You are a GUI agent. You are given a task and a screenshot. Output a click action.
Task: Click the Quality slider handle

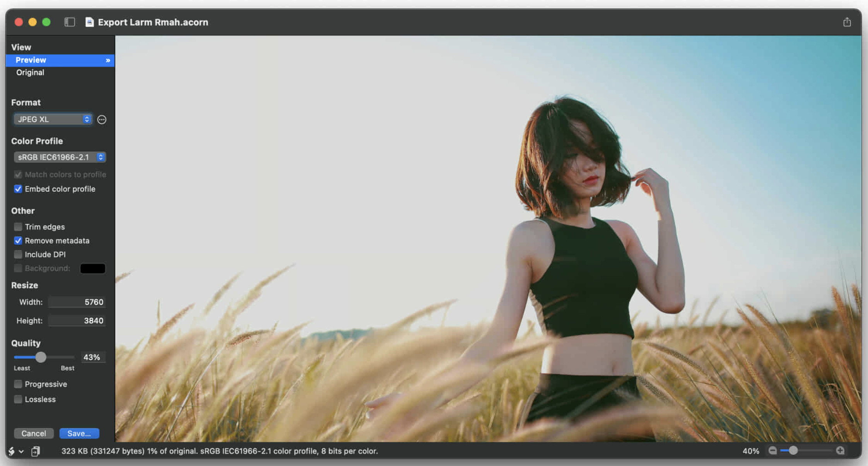(x=41, y=357)
